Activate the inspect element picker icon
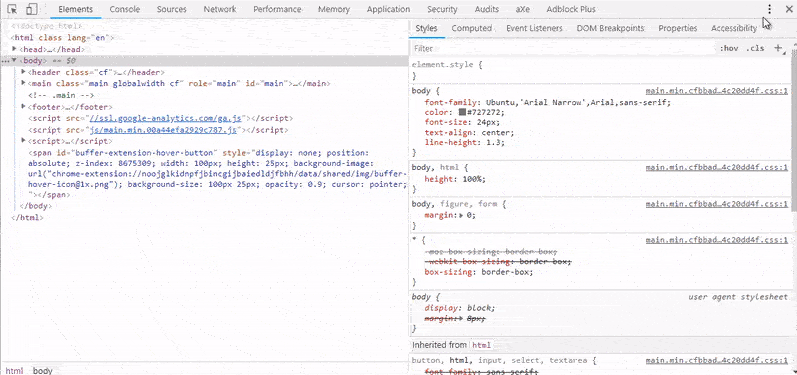 pyautogui.click(x=13, y=9)
